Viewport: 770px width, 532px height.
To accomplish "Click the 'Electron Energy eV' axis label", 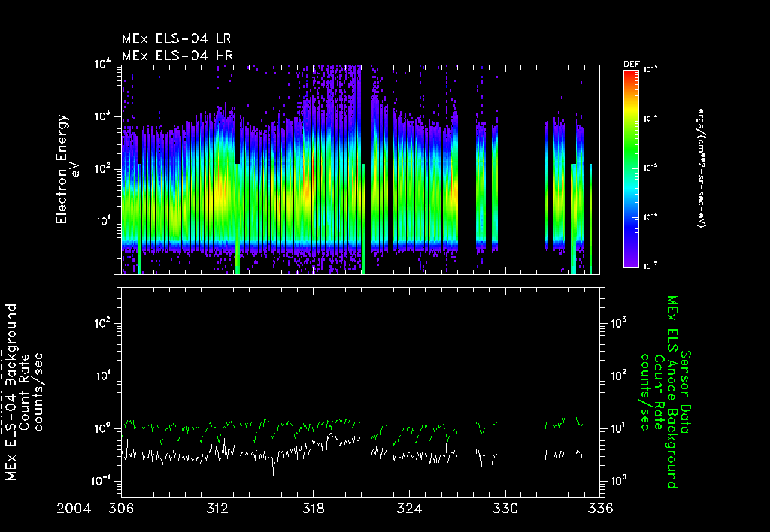I will 67,169.
